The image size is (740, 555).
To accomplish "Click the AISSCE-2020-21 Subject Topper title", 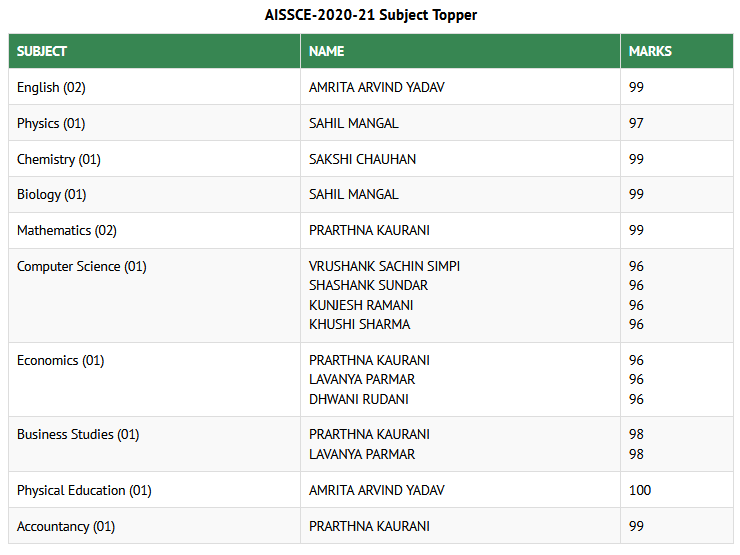I will pyautogui.click(x=371, y=15).
